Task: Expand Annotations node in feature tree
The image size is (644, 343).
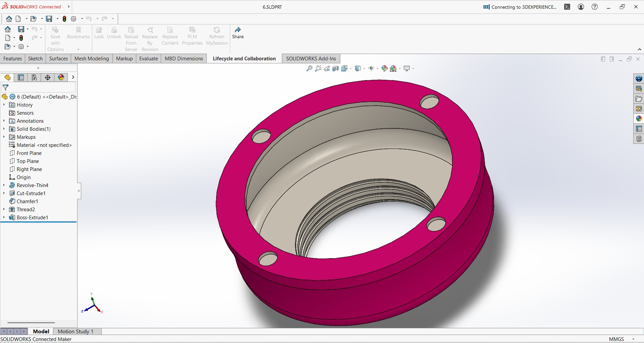Action: (4, 121)
